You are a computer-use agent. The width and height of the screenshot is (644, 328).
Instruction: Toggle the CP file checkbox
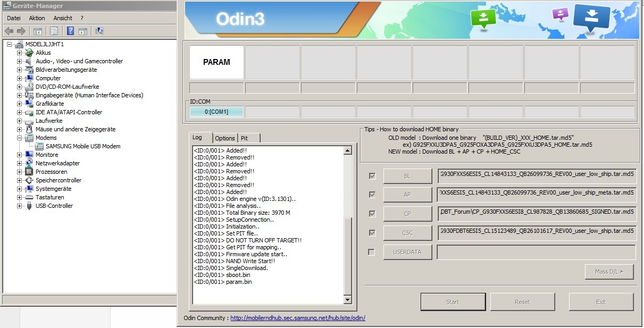[x=372, y=214]
